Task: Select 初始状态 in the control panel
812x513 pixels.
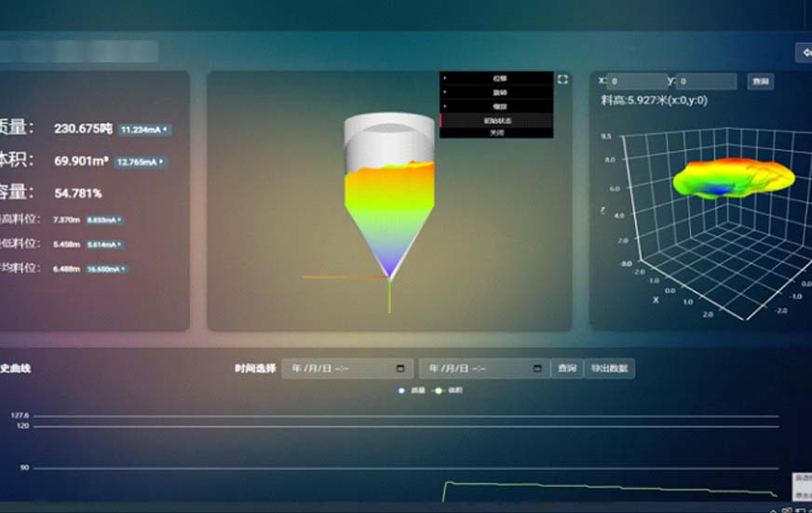Action: tap(496, 120)
